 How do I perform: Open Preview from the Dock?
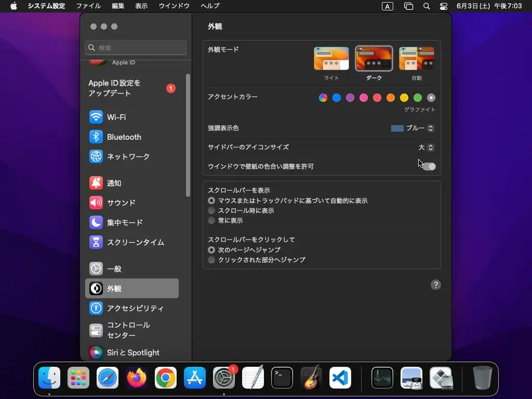pyautogui.click(x=411, y=378)
